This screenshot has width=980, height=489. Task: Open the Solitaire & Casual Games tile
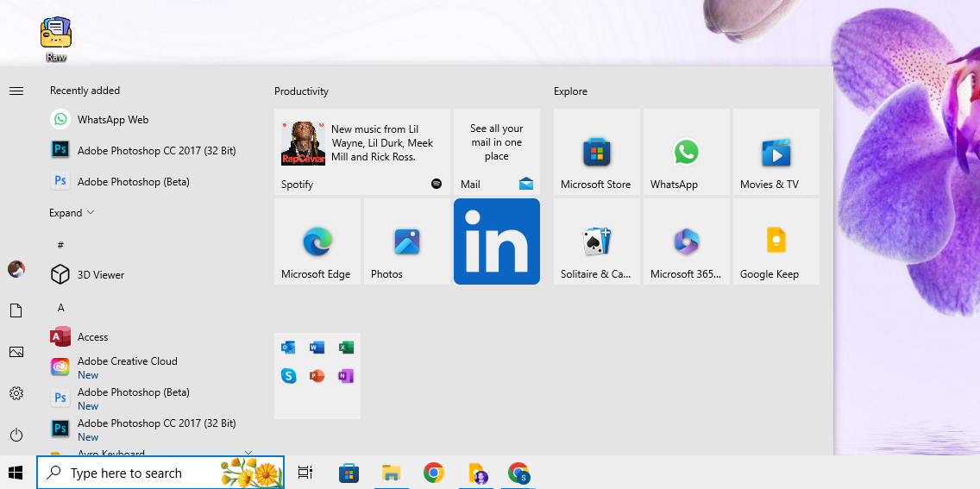coord(596,241)
